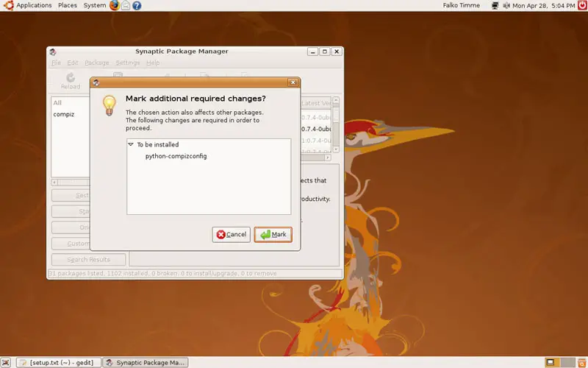
Task: Maximize the Synaptic Package Manager window
Action: (x=325, y=52)
